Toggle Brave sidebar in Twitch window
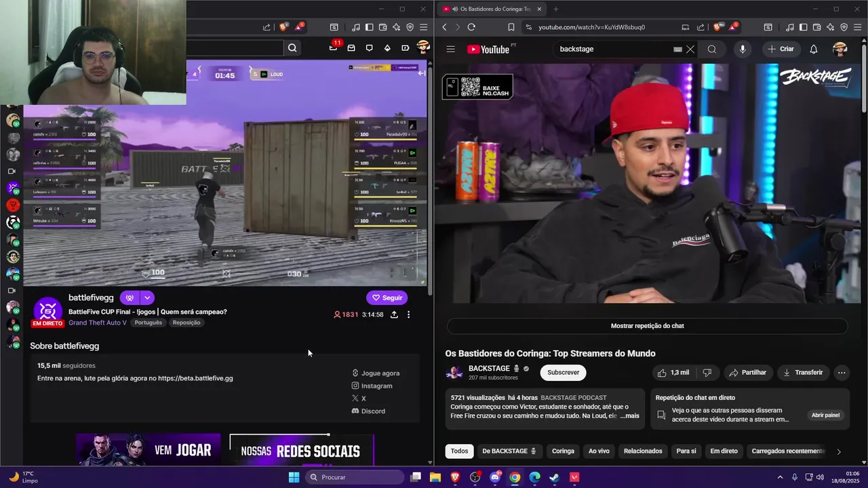The image size is (868, 488). point(369,27)
